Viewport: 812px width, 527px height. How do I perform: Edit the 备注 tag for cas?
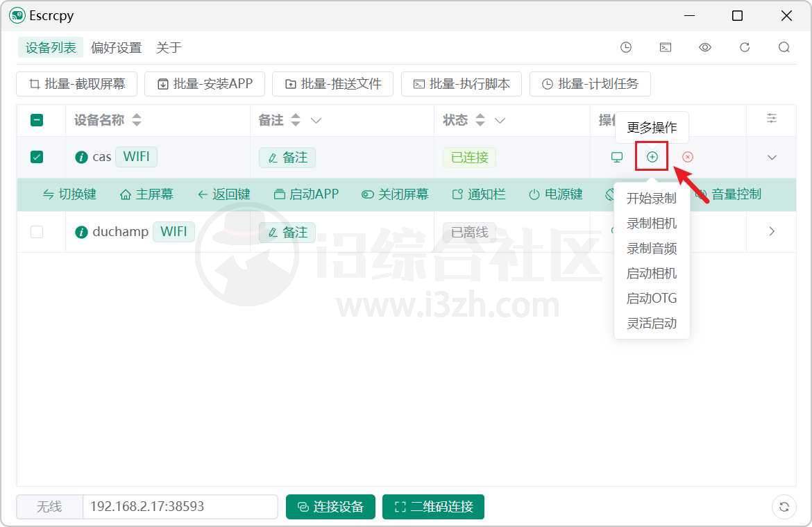coord(287,158)
